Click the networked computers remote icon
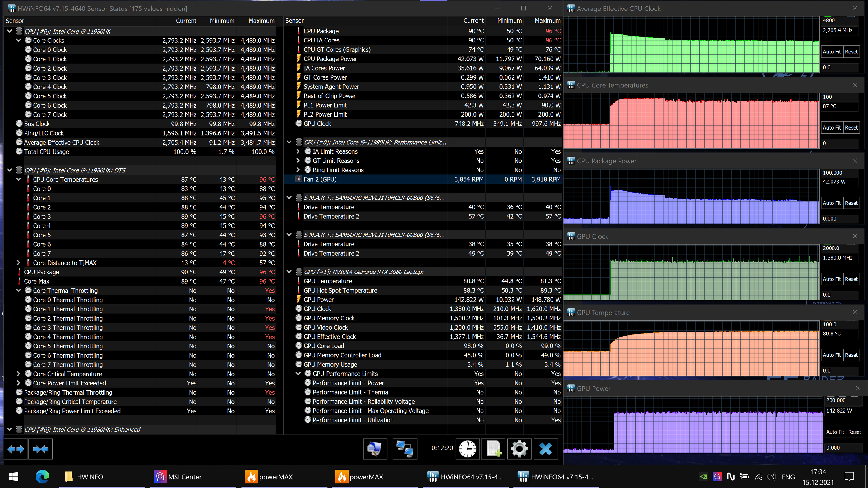 pos(405,449)
